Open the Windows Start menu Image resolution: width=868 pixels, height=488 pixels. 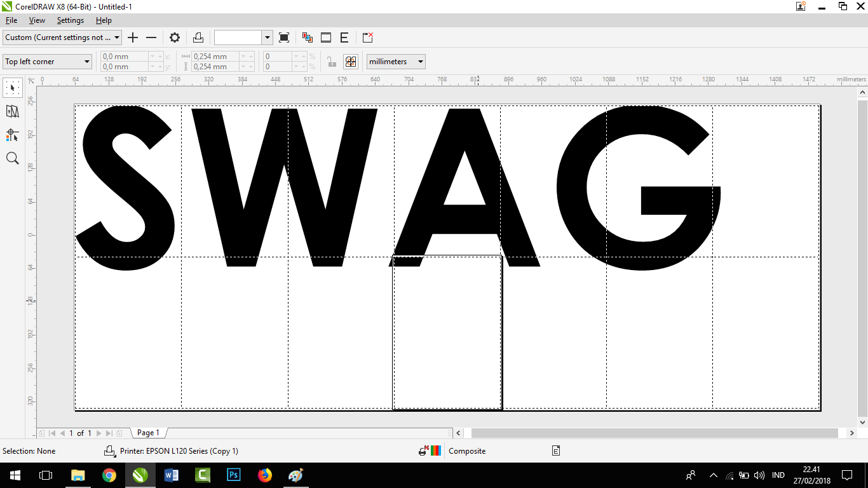[x=15, y=475]
